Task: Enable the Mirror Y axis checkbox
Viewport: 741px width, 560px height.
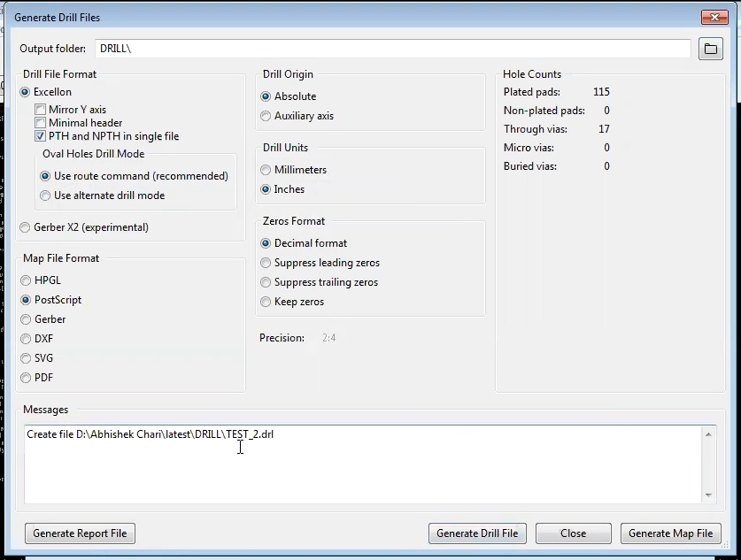Action: (41, 110)
